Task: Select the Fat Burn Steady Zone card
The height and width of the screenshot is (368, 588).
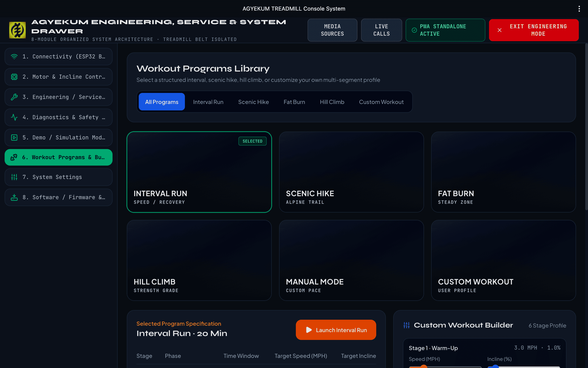Action: (503, 172)
